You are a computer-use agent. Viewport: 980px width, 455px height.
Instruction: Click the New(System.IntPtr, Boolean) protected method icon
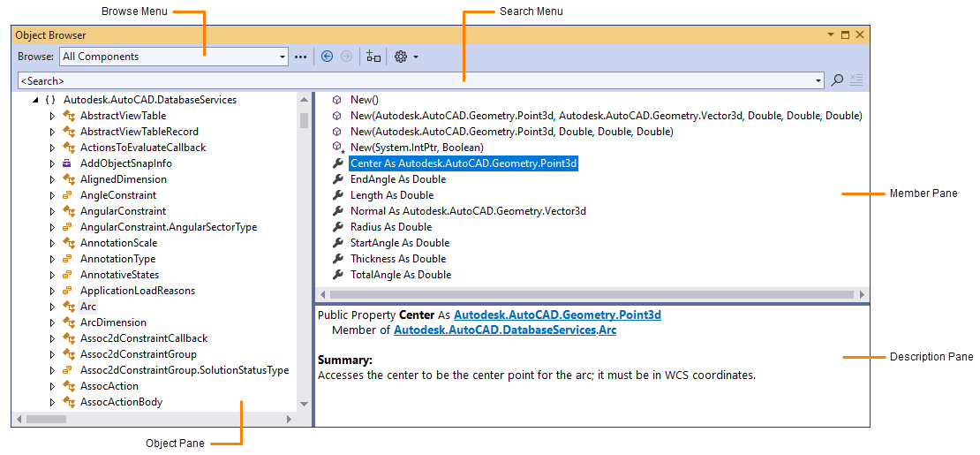(337, 147)
